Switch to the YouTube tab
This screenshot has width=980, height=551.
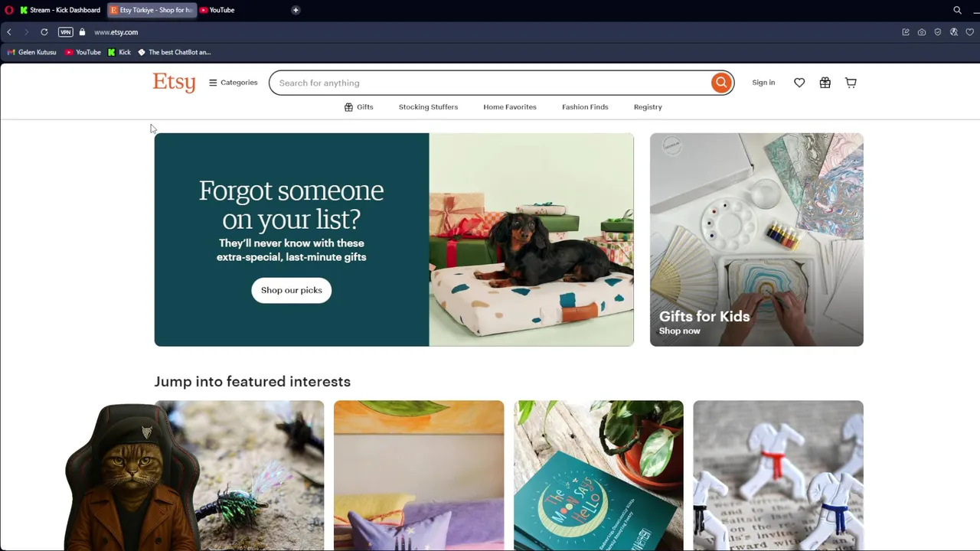pos(217,10)
